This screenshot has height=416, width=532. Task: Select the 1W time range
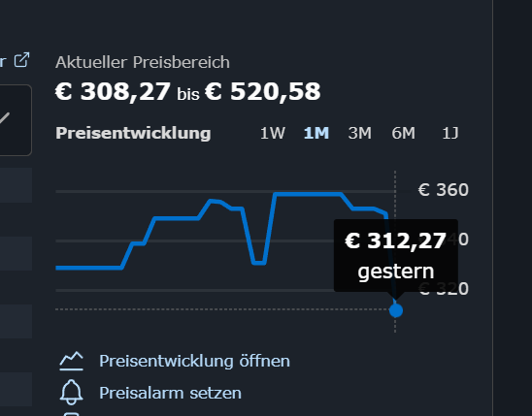pos(273,133)
